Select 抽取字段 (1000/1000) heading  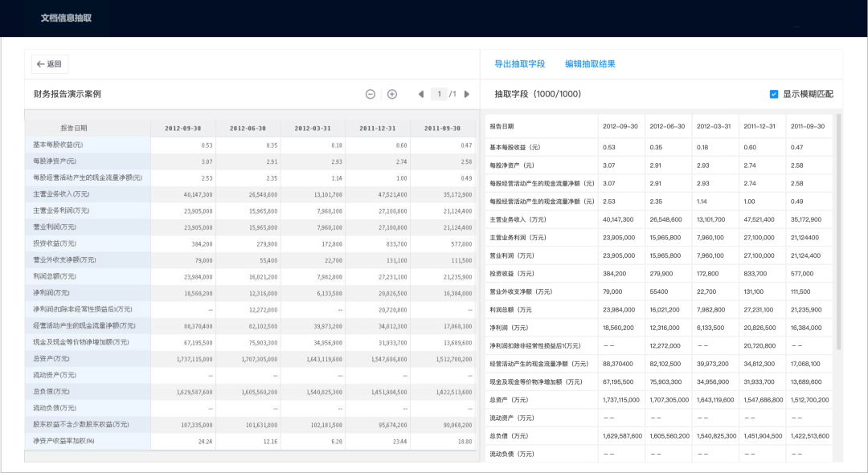tap(538, 94)
